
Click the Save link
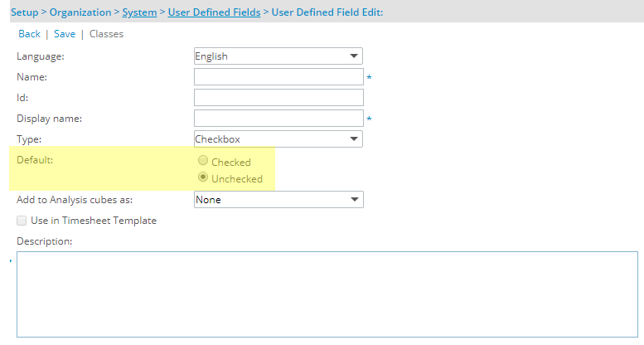point(65,34)
